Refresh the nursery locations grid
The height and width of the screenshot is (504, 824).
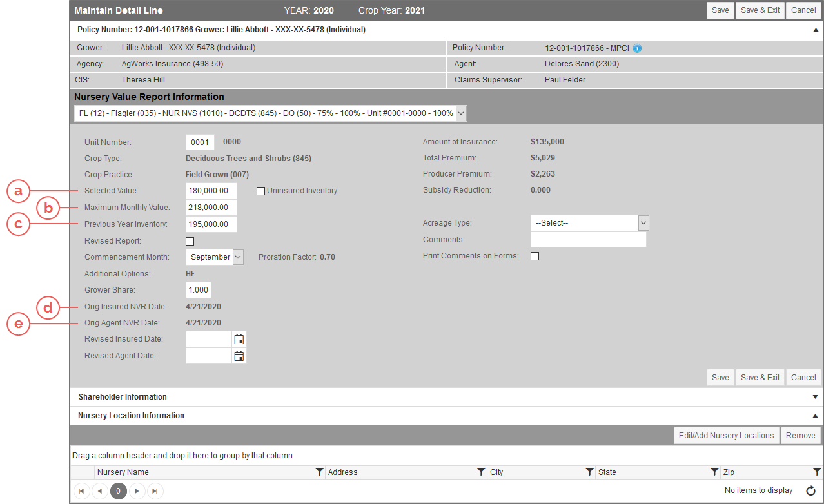(x=811, y=491)
